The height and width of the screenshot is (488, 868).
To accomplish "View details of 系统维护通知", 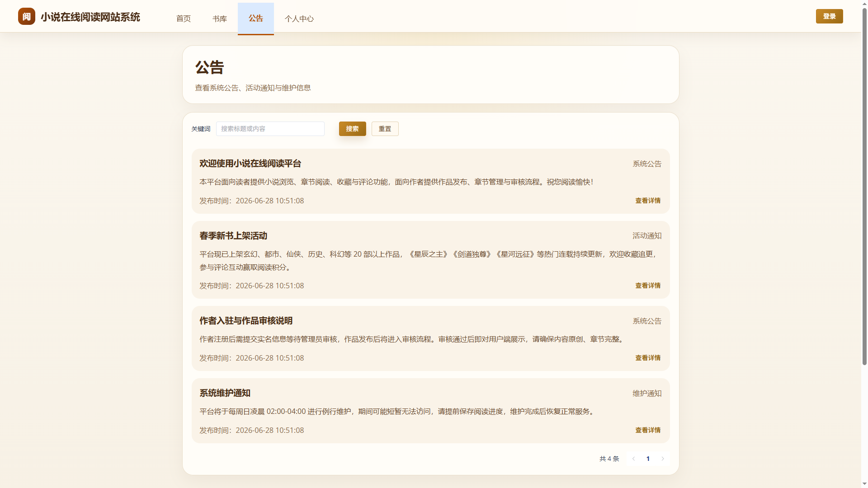I will 648,430.
